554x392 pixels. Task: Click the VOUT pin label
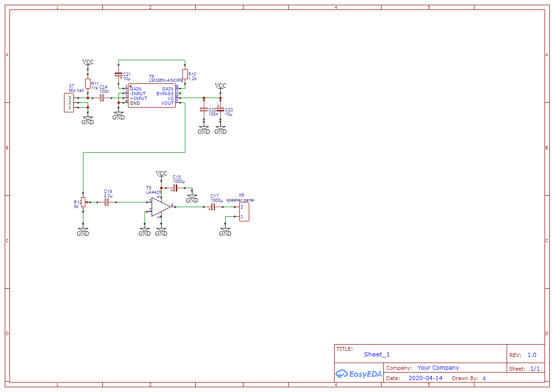click(x=167, y=103)
